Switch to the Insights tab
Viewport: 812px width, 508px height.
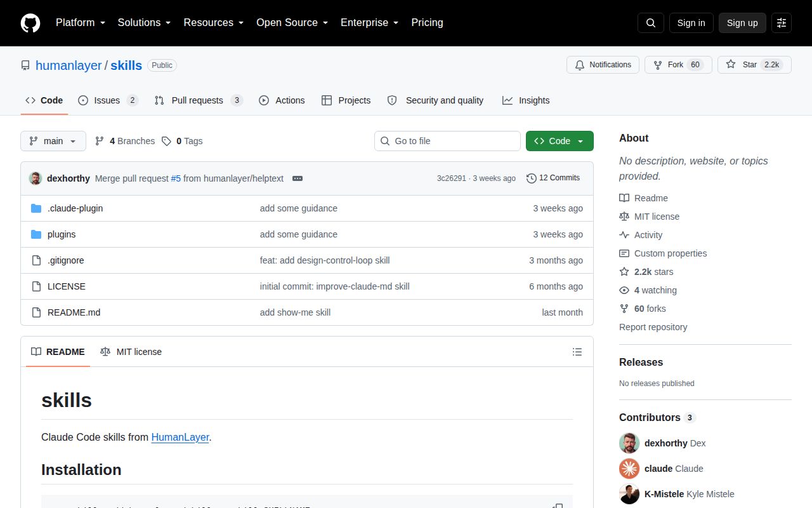[x=526, y=100]
